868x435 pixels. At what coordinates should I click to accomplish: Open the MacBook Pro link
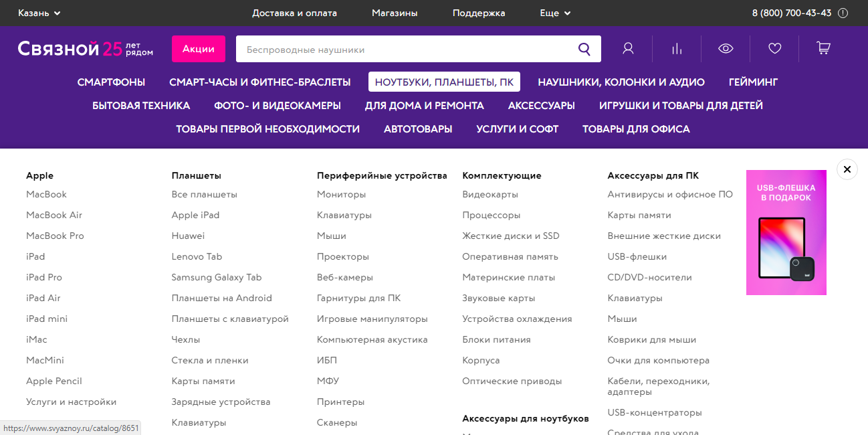57,235
